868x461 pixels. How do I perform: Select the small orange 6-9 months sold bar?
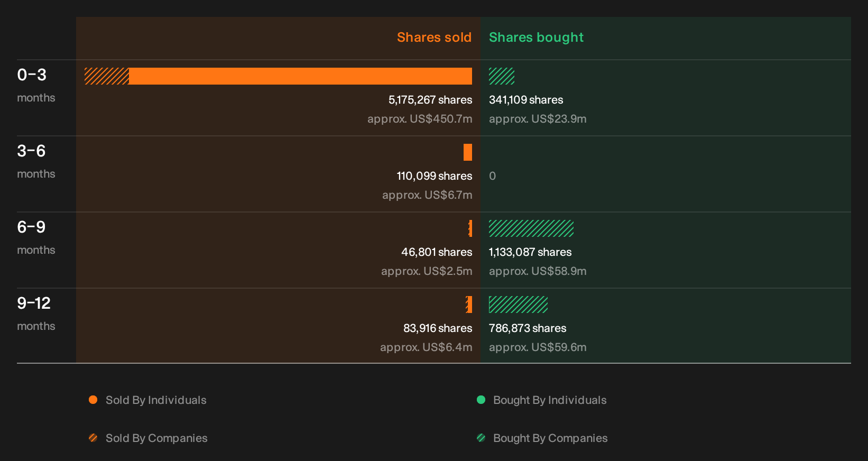click(470, 228)
